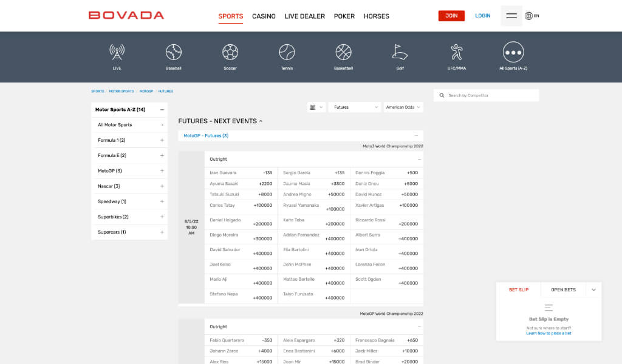Select the Tennis sport icon
622x364 pixels.
coord(287,52)
